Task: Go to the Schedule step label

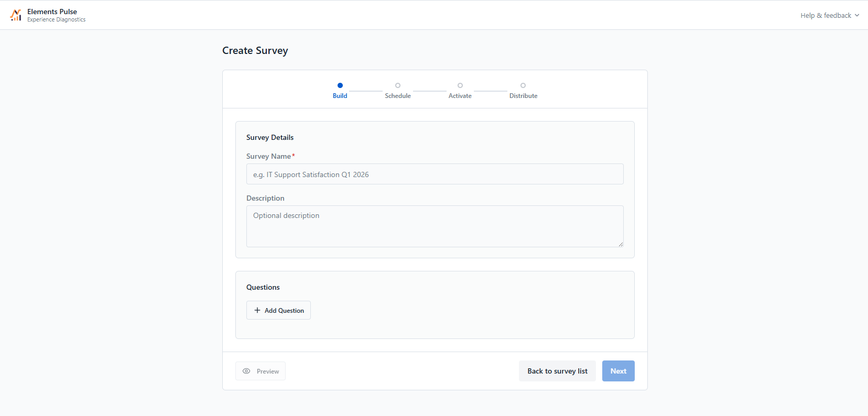Action: coord(398,96)
